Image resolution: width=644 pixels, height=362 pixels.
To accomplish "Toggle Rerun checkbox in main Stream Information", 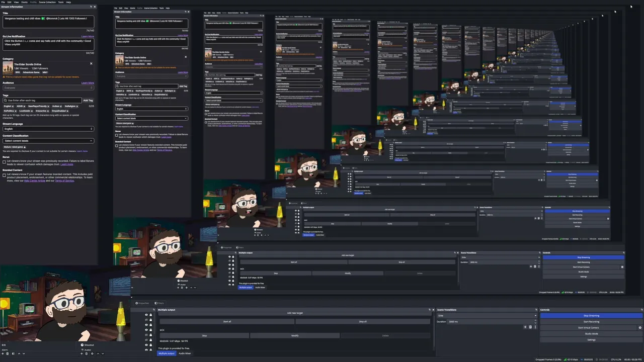I will click(x=4, y=162).
